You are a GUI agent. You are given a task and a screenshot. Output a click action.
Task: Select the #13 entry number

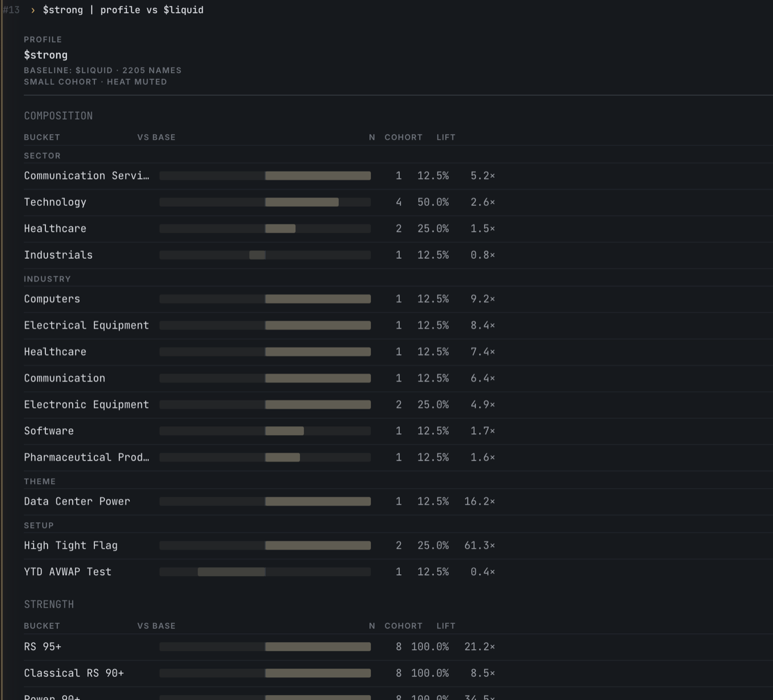click(11, 10)
